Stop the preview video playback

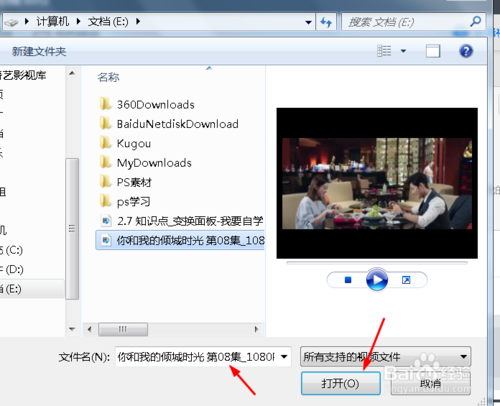click(348, 280)
